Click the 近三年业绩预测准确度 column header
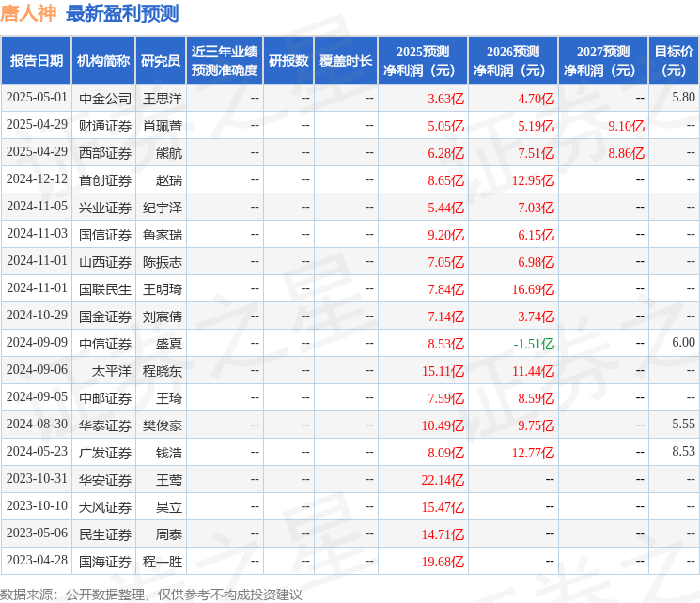Image resolution: width=700 pixels, height=603 pixels. [x=225, y=61]
